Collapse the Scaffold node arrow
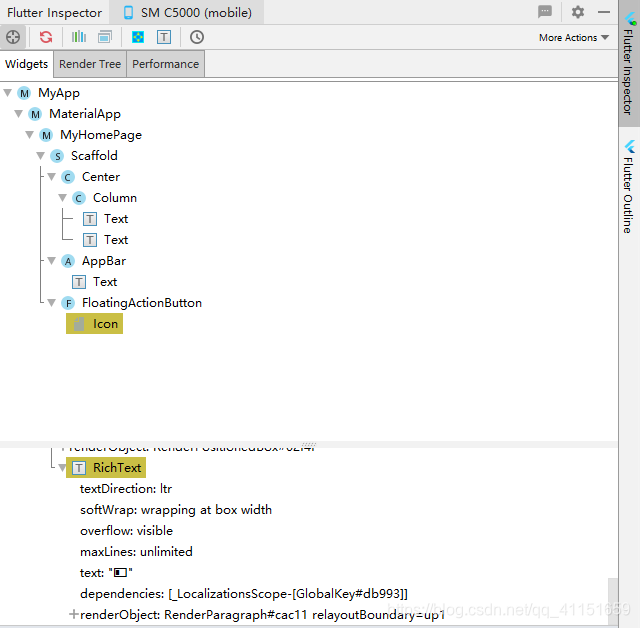640x628 pixels. pos(40,155)
